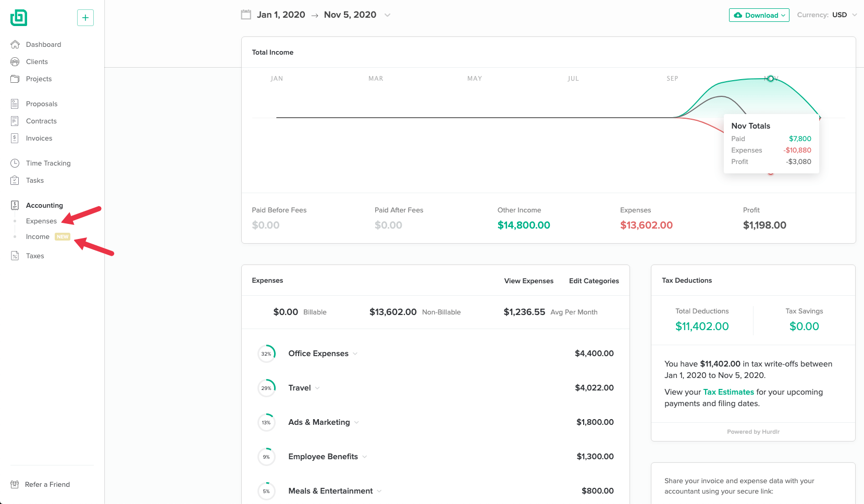Open the date range dropdown chevron
This screenshot has height=504, width=864.
387,15
